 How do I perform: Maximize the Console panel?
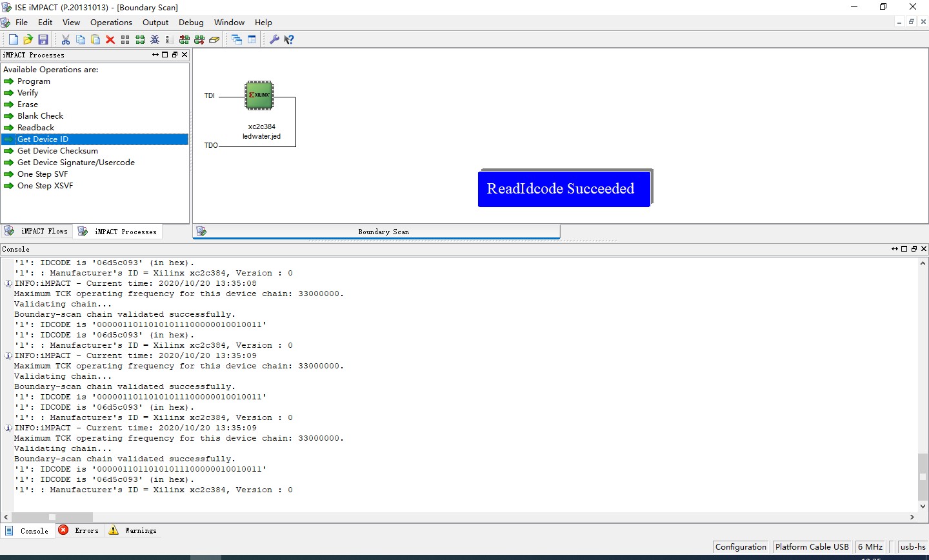(x=904, y=248)
